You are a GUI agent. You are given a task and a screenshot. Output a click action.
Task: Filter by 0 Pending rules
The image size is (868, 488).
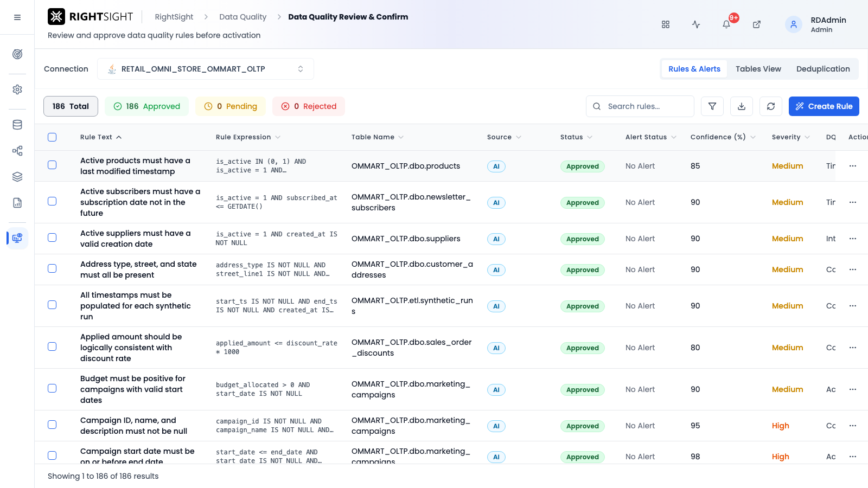click(x=231, y=106)
